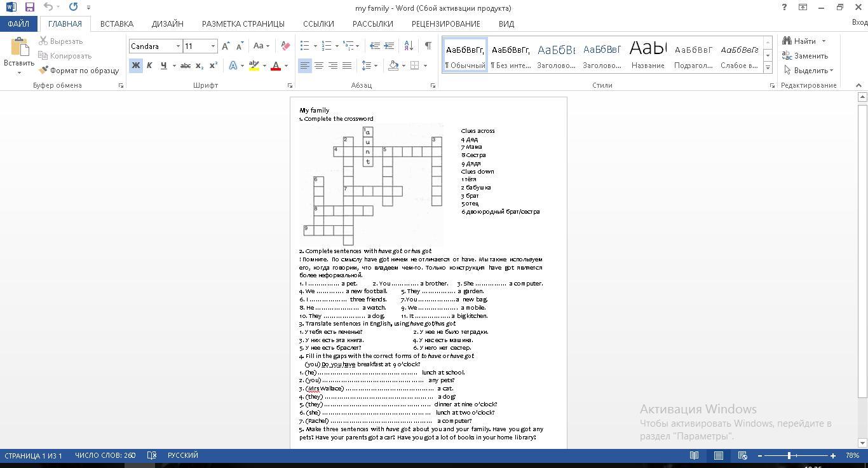
Task: Switch to the ВСТАВКА tab
Action: click(117, 24)
